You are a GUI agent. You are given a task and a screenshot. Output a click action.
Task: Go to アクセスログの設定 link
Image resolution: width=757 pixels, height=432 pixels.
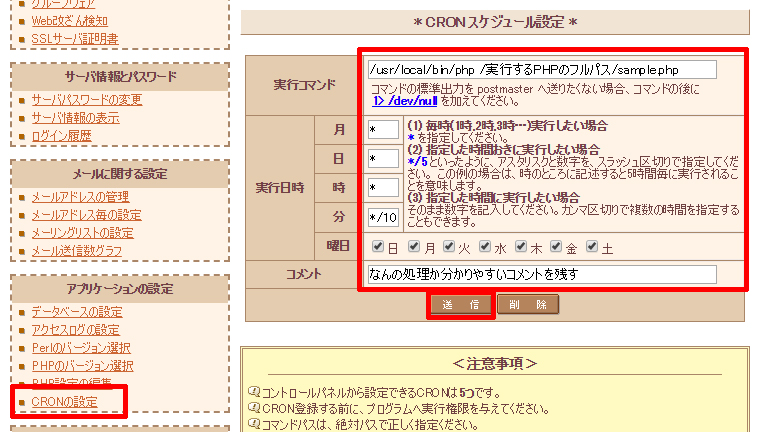tap(75, 330)
